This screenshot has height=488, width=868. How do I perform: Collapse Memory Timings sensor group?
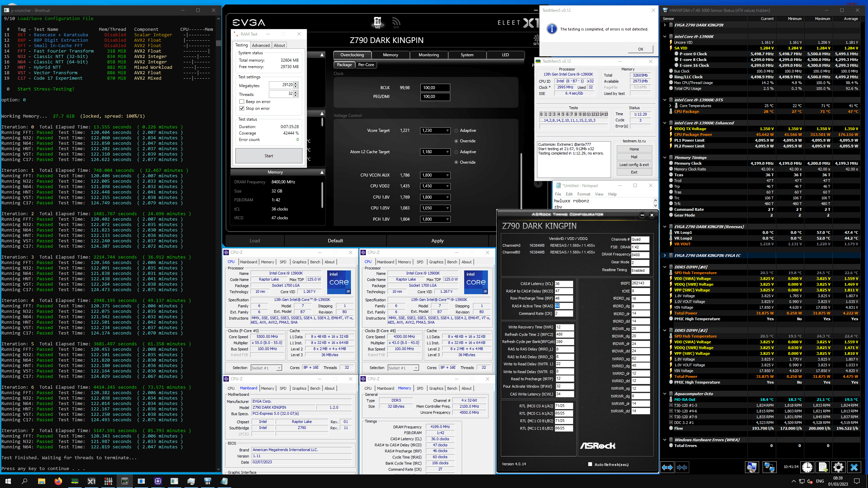click(665, 158)
